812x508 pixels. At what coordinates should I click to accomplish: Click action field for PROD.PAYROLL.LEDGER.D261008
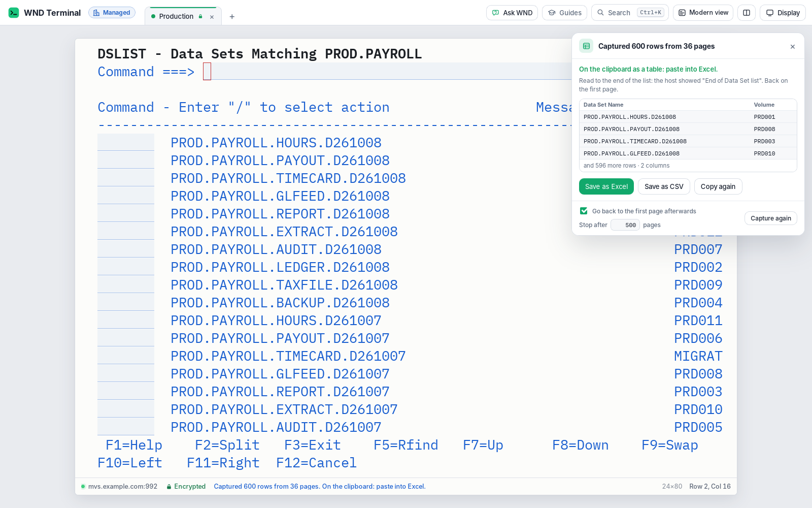point(126,267)
